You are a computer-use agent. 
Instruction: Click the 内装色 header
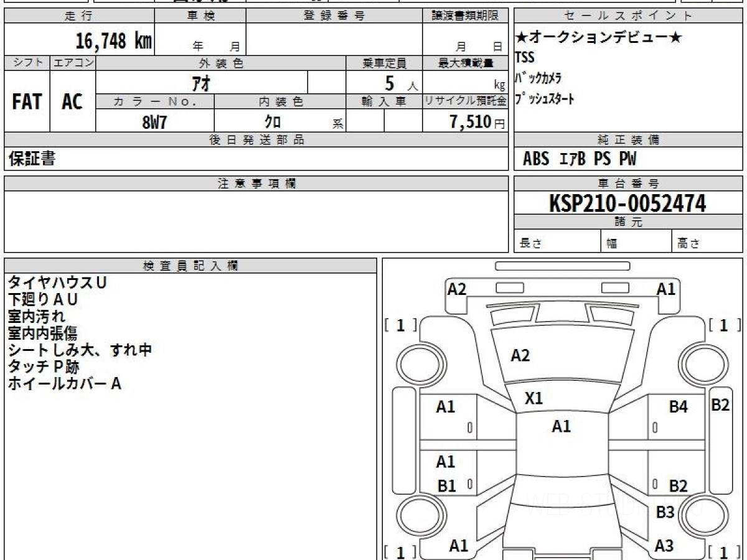pyautogui.click(x=280, y=101)
